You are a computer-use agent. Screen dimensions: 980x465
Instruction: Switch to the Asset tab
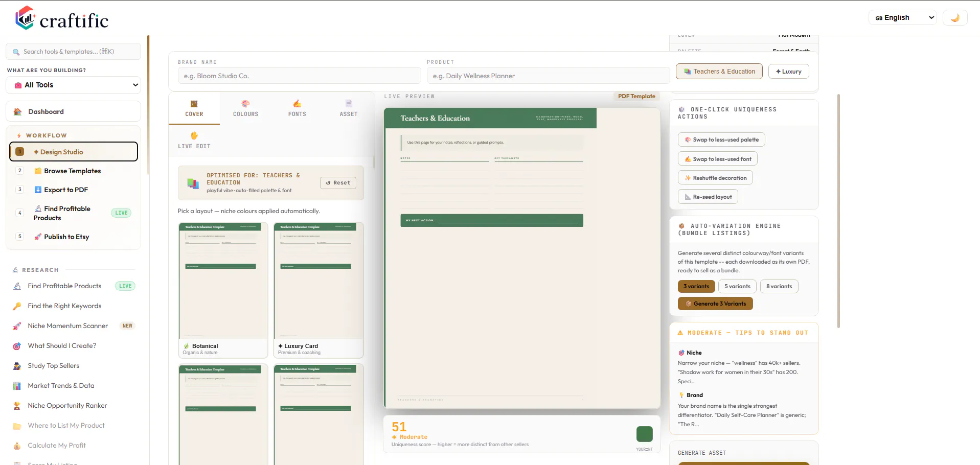click(349, 108)
